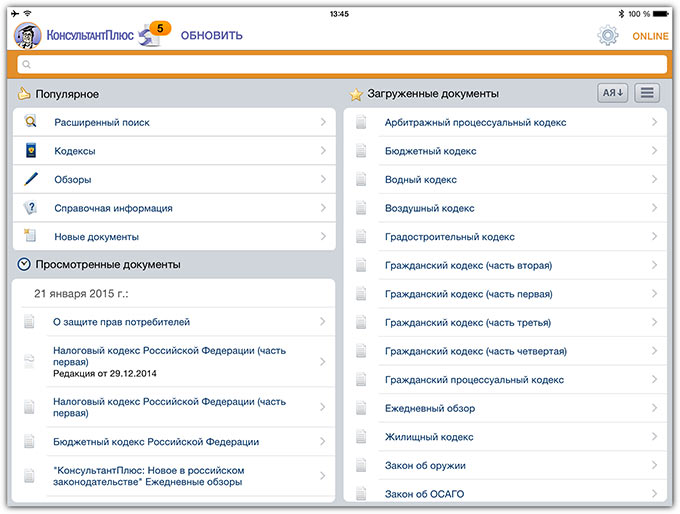Click the Bluetooth status icon
The height and width of the screenshot is (514, 680).
pyautogui.click(x=621, y=14)
